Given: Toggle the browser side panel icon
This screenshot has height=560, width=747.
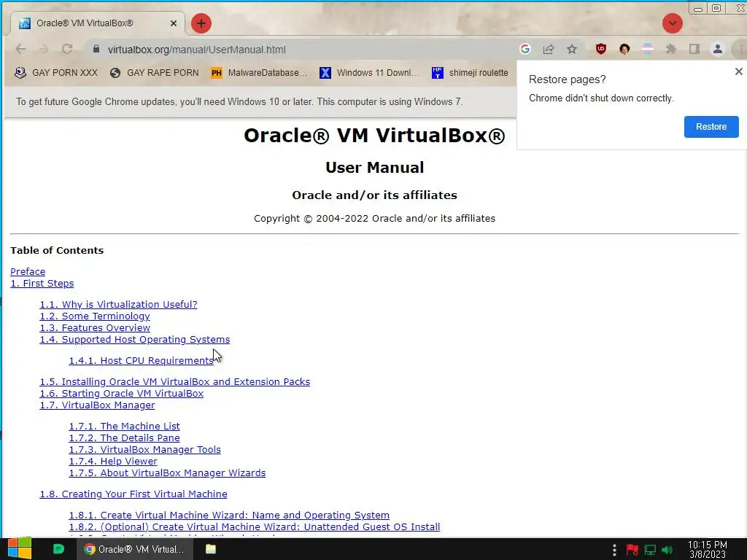Looking at the screenshot, I should point(694,49).
